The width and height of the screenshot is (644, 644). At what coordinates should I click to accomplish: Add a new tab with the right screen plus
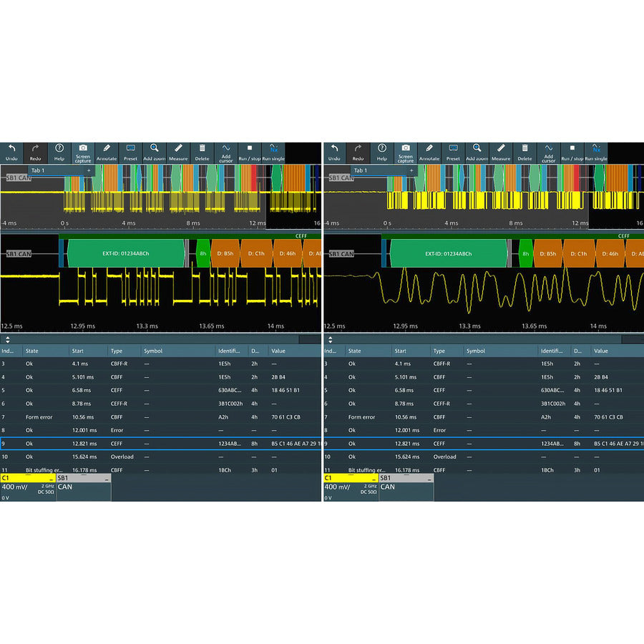(x=411, y=170)
